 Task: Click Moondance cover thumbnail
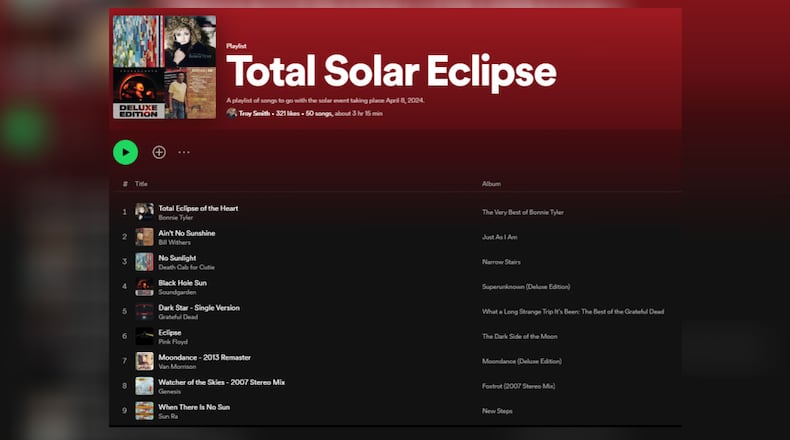click(144, 361)
